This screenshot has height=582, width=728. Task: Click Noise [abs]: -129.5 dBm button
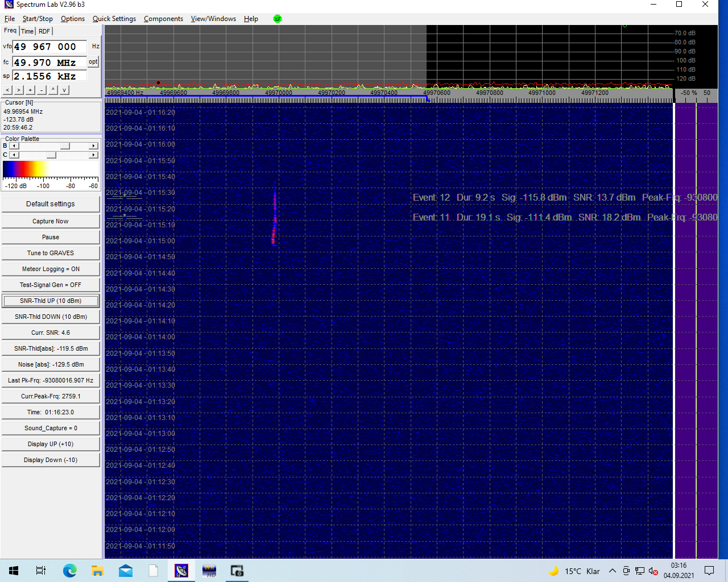(51, 364)
